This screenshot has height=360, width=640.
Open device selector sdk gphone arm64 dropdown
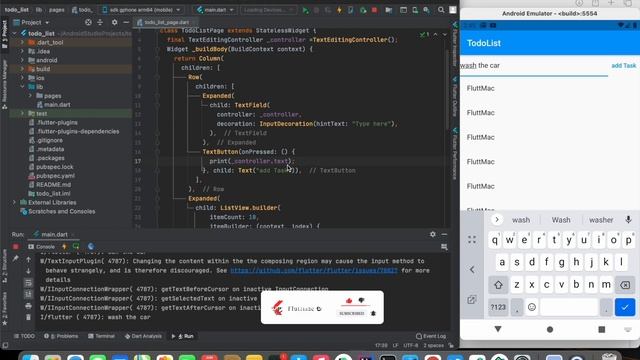pyautogui.click(x=141, y=10)
